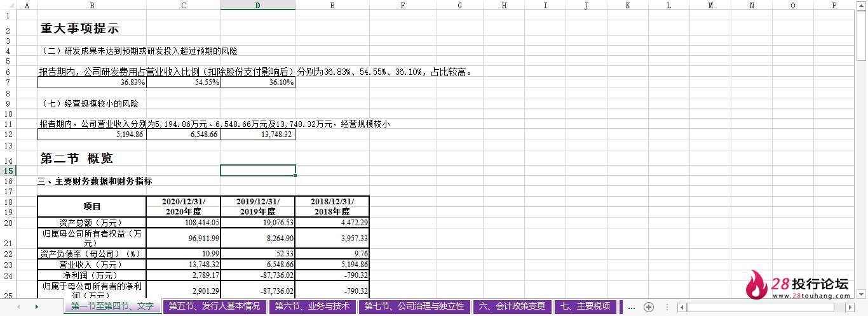Click cell with value 2,789.17
Image resolution: width=868 pixels, height=316 pixels.
pyautogui.click(x=184, y=275)
